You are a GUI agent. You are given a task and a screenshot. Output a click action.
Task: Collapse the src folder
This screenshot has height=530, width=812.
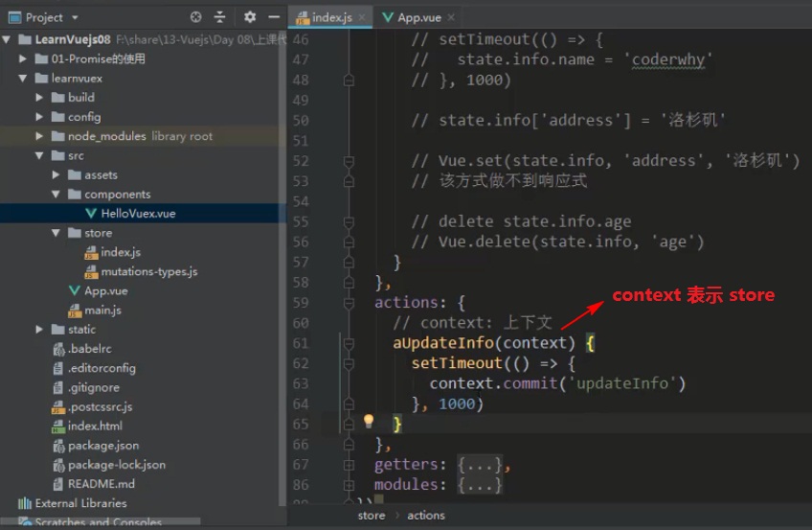coord(39,155)
